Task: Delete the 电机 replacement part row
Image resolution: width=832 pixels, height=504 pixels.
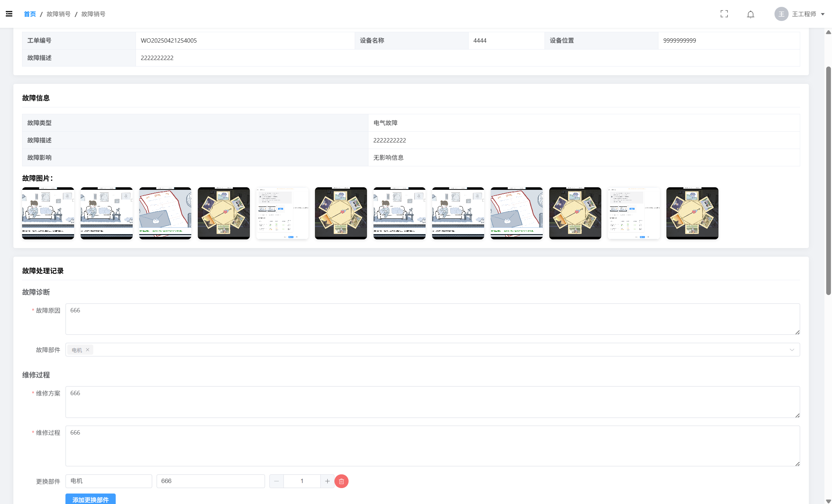Action: (341, 481)
